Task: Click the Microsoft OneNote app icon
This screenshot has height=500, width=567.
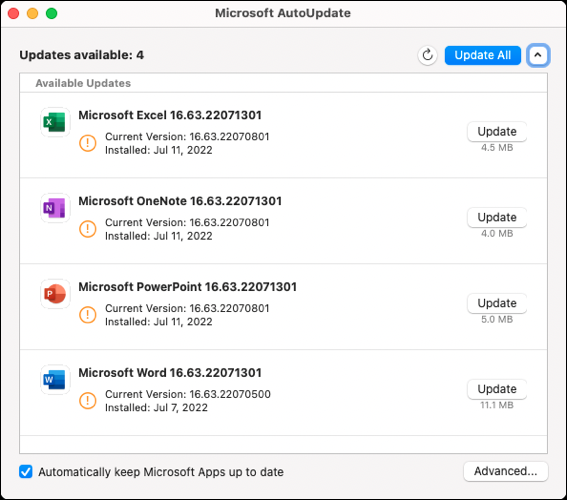Action: point(55,208)
